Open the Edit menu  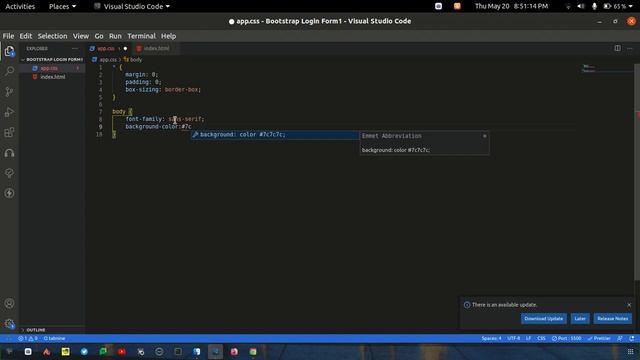tap(26, 36)
